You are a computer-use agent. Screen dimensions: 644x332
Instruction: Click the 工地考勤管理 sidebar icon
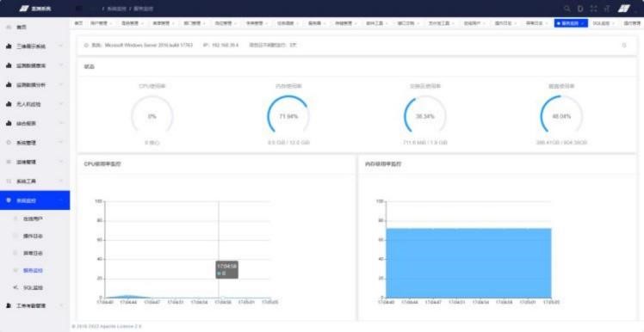point(9,305)
